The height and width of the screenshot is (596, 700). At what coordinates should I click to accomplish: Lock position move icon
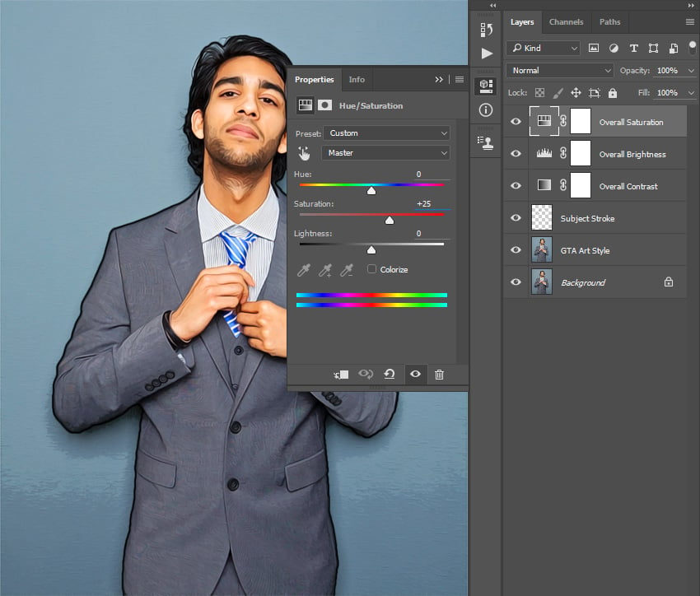tap(576, 93)
